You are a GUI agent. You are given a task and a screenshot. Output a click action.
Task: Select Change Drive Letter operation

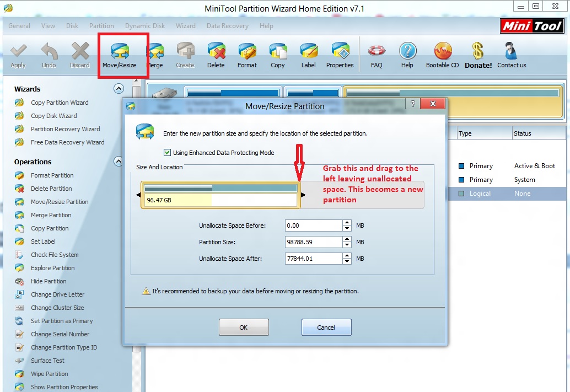(x=57, y=294)
